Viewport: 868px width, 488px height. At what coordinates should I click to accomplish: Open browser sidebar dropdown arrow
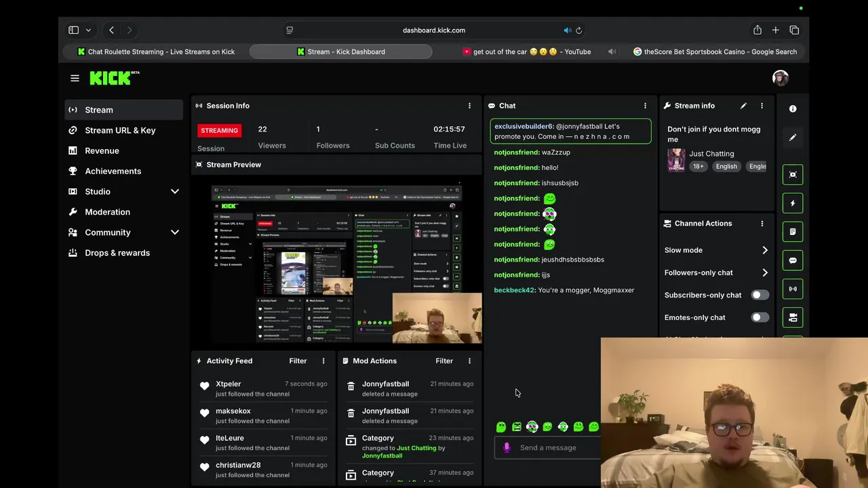tap(88, 30)
